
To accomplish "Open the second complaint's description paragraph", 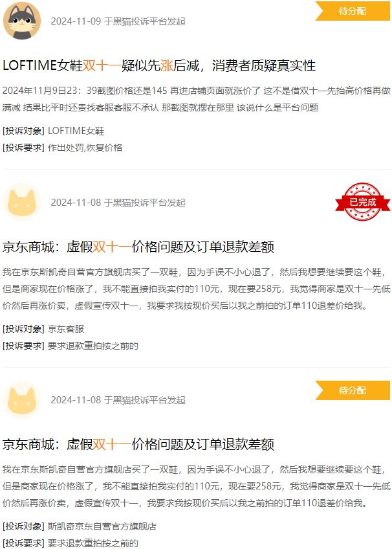I will 196,289.
